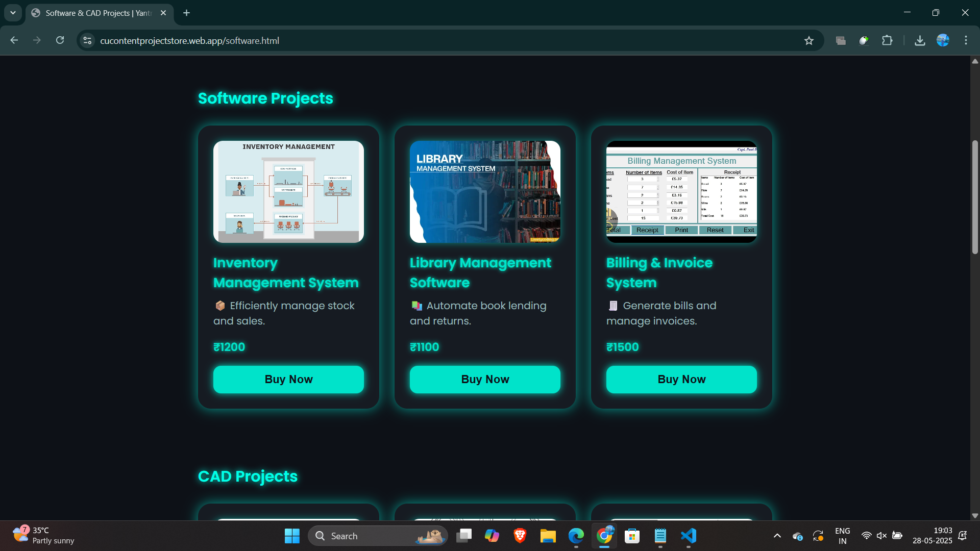Open Brave browser from taskbar
The width and height of the screenshot is (980, 551).
coord(520,536)
